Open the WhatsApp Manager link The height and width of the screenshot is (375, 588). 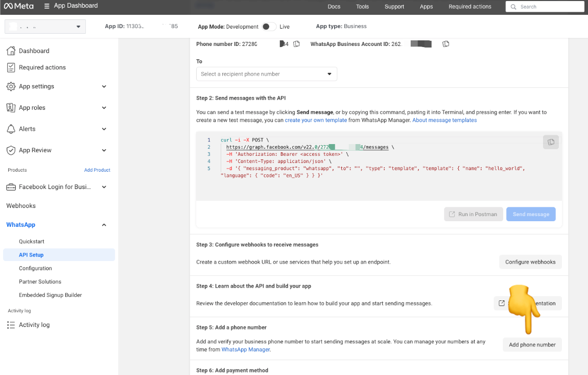pos(245,349)
